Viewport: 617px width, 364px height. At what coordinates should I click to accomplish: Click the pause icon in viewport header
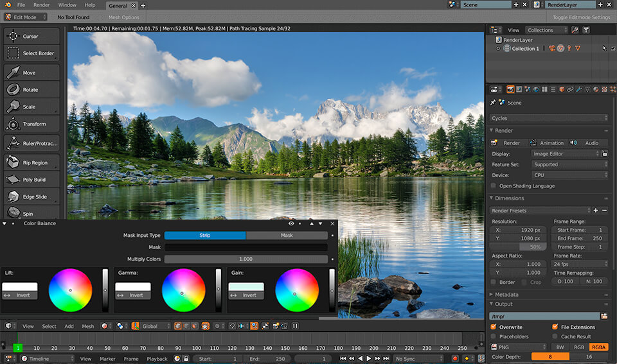(x=295, y=326)
